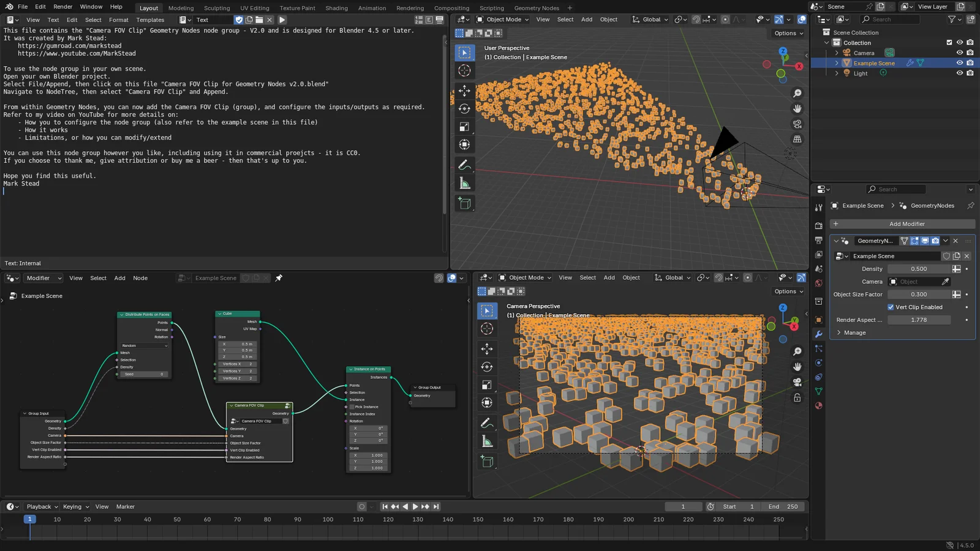Select the Move tool in upper viewport
980x551 pixels.
[464, 91]
